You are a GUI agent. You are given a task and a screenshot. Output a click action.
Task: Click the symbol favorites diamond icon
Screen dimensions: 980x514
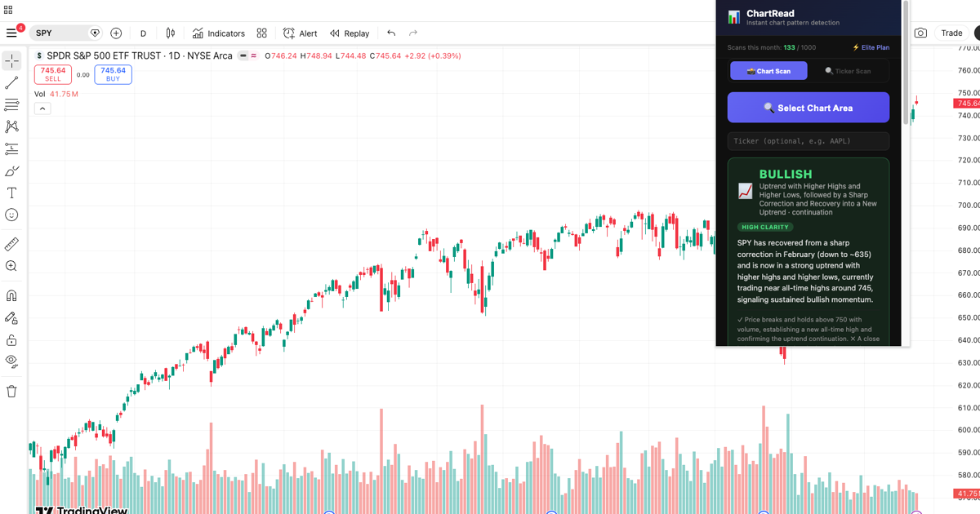[x=95, y=33]
